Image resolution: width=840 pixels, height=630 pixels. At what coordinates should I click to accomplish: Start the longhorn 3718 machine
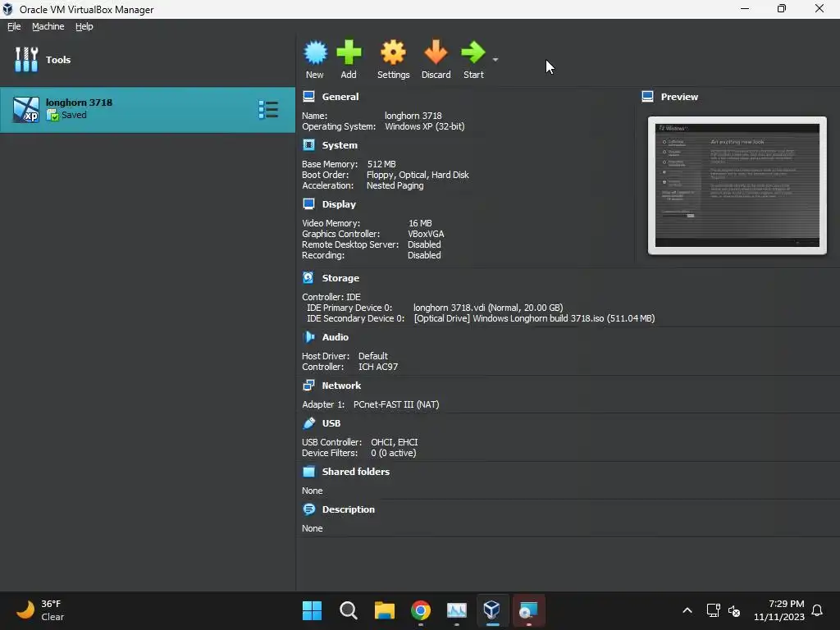tap(473, 53)
